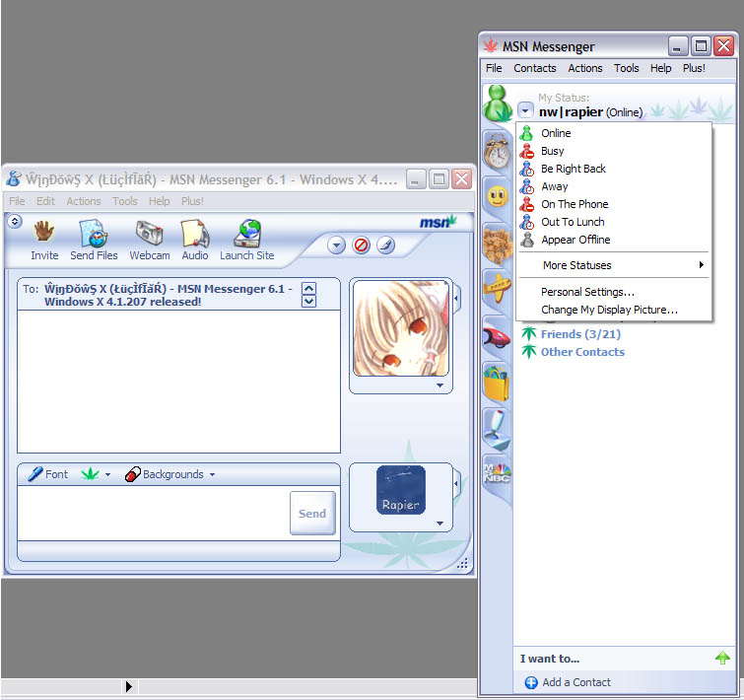Click Add a Contact link
Image resolution: width=744 pixels, height=700 pixels.
568,682
